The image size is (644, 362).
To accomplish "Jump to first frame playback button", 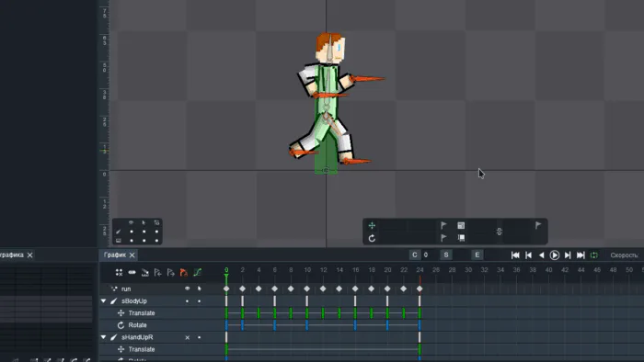I will (x=515, y=255).
